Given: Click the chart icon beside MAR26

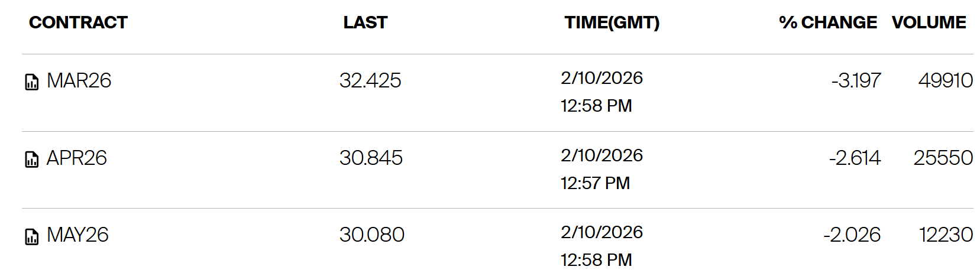Looking at the screenshot, I should click(x=31, y=82).
